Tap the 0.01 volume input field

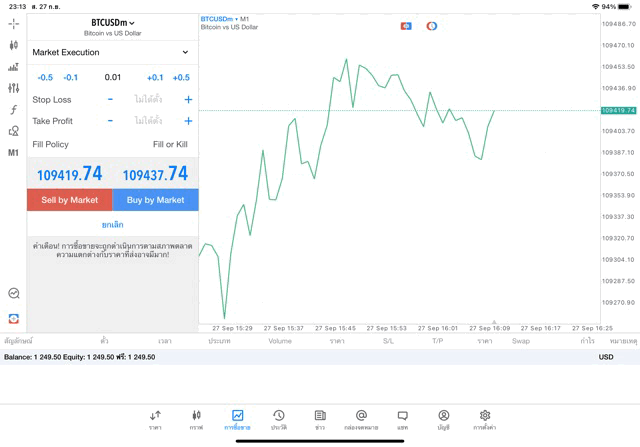(x=112, y=77)
